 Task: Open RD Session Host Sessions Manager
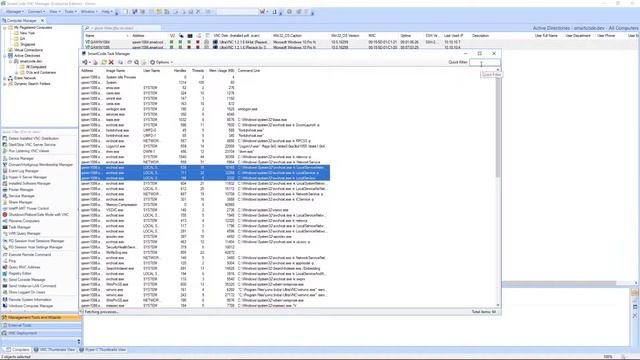click(x=33, y=241)
